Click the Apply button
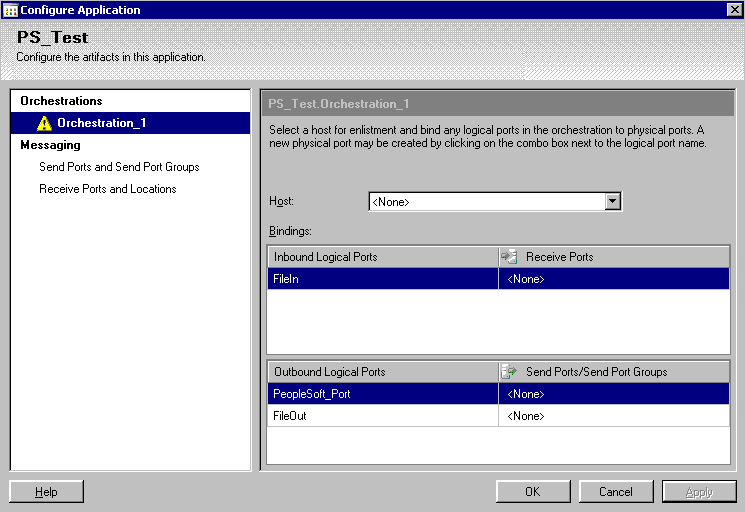Viewport: 745px width, 512px height. tap(699, 492)
